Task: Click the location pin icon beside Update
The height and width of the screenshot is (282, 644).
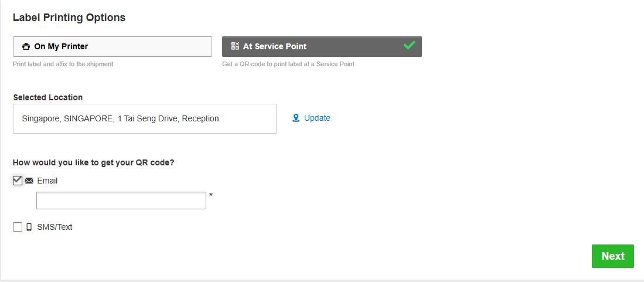Action: point(296,118)
